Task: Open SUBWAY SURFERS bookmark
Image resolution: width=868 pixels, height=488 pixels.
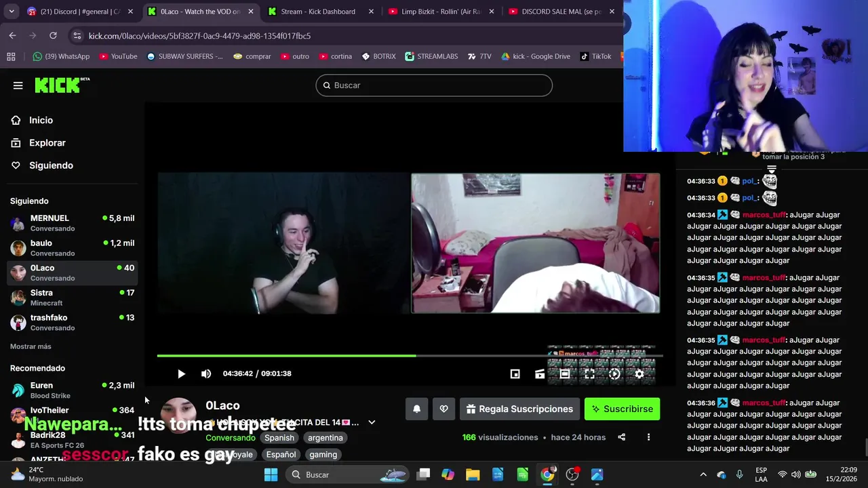Action: tap(184, 56)
